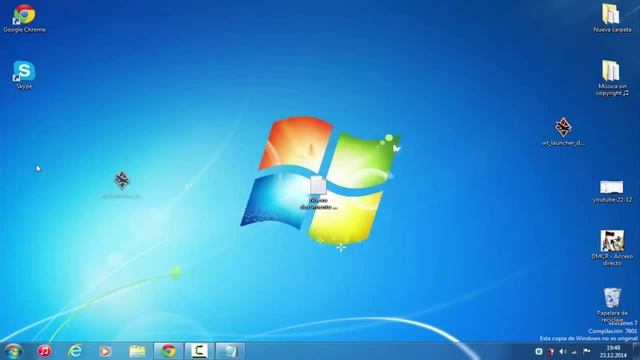Open the Google Chrome desktop shortcut

pyautogui.click(x=24, y=18)
